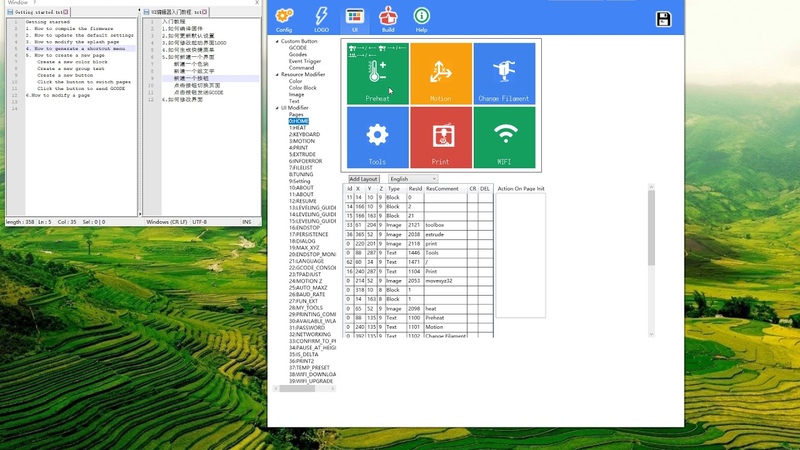Viewport: 800px width, 450px height.
Task: Select Event Trigger in the tree
Action: (305, 61)
